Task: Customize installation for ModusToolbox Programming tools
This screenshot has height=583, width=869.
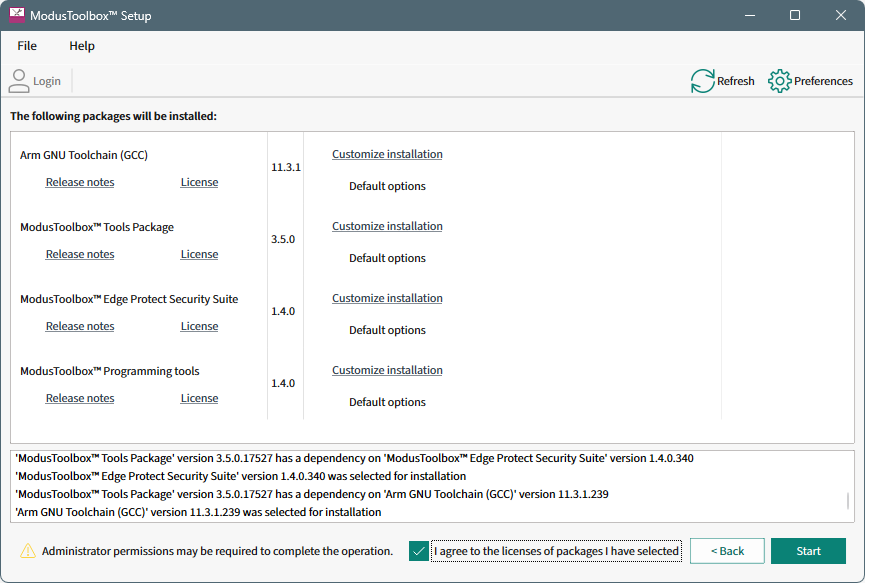Action: (387, 370)
